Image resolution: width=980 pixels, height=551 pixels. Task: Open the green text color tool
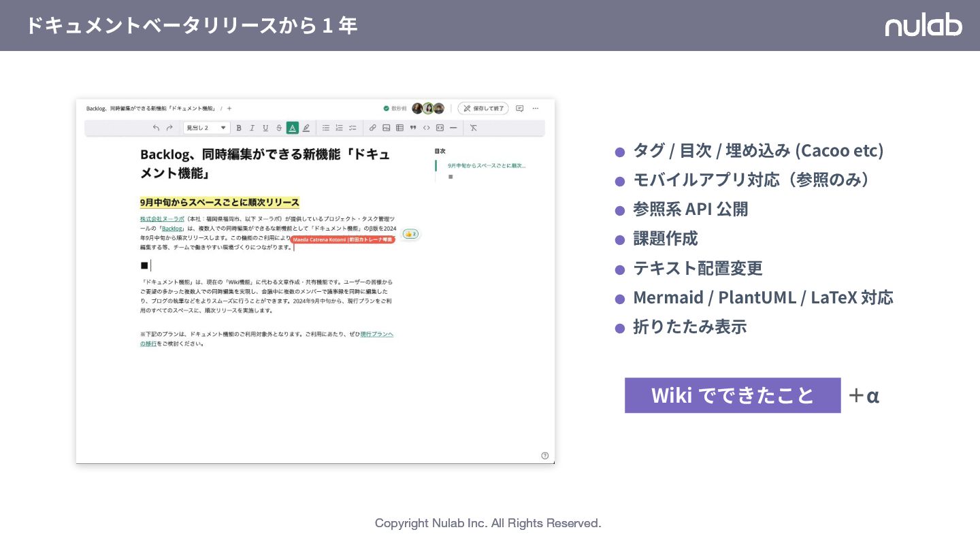coord(293,128)
